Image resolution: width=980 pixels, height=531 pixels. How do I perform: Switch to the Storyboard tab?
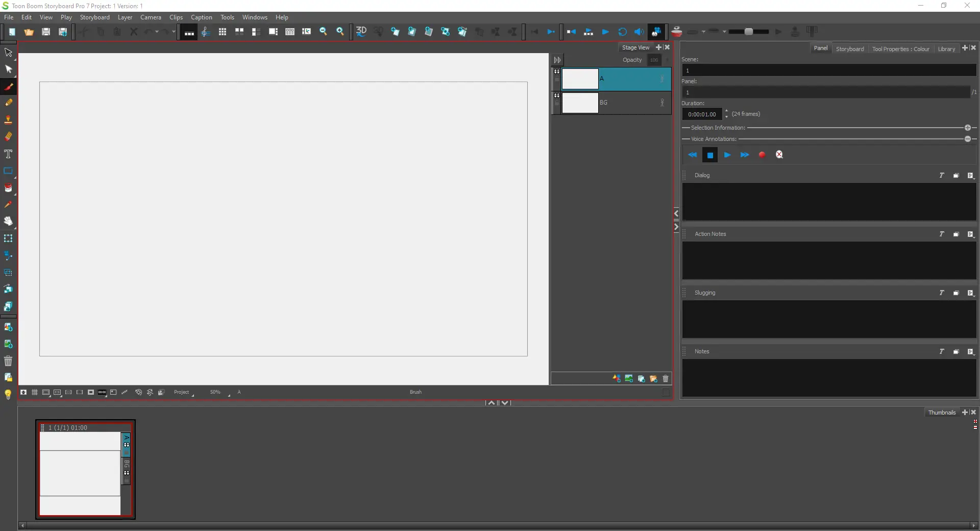point(850,49)
